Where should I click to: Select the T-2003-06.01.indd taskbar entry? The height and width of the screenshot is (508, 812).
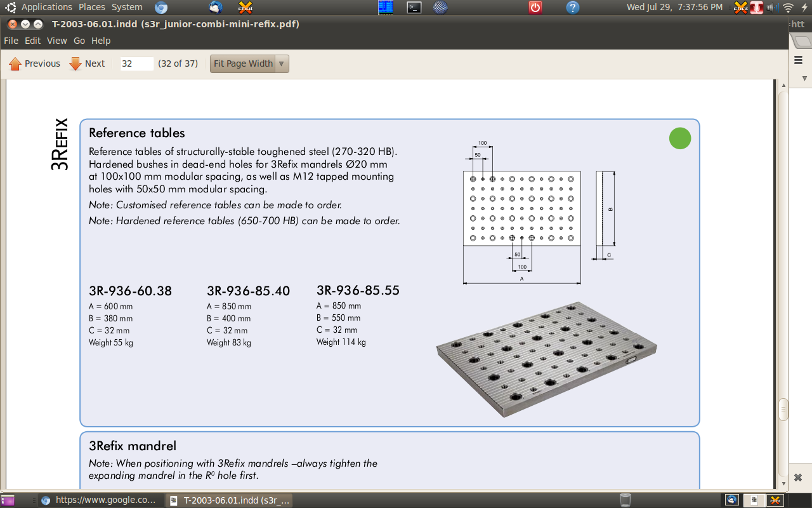230,500
